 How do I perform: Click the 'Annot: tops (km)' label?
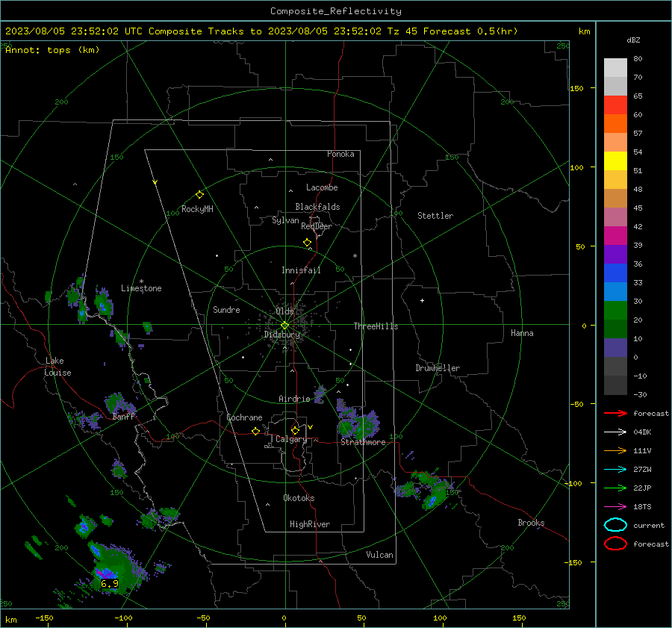52,50
